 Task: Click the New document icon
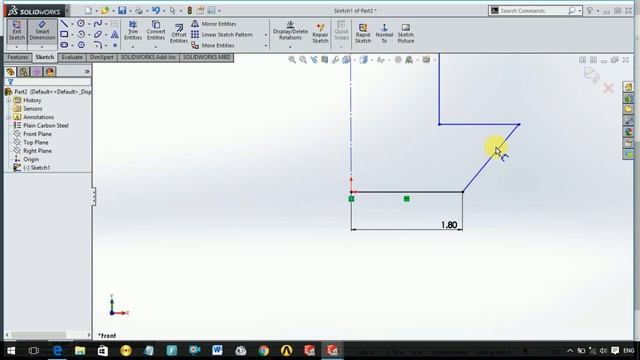tap(88, 11)
